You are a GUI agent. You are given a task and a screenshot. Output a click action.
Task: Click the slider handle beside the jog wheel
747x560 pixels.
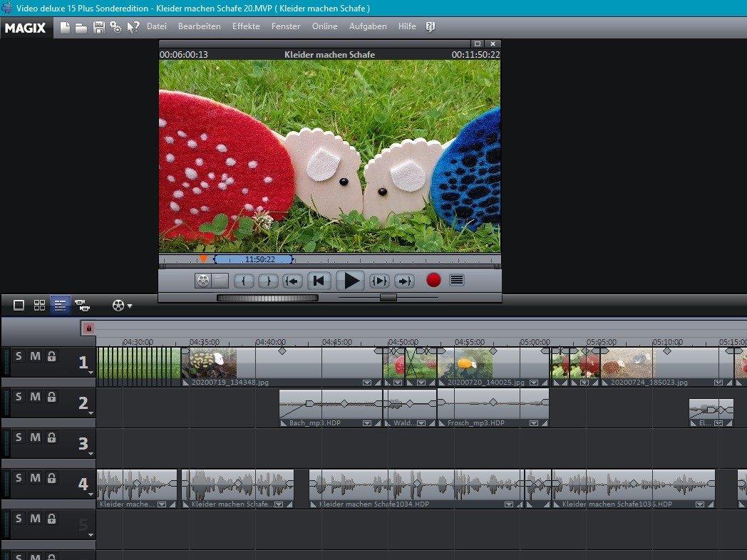tap(388, 297)
